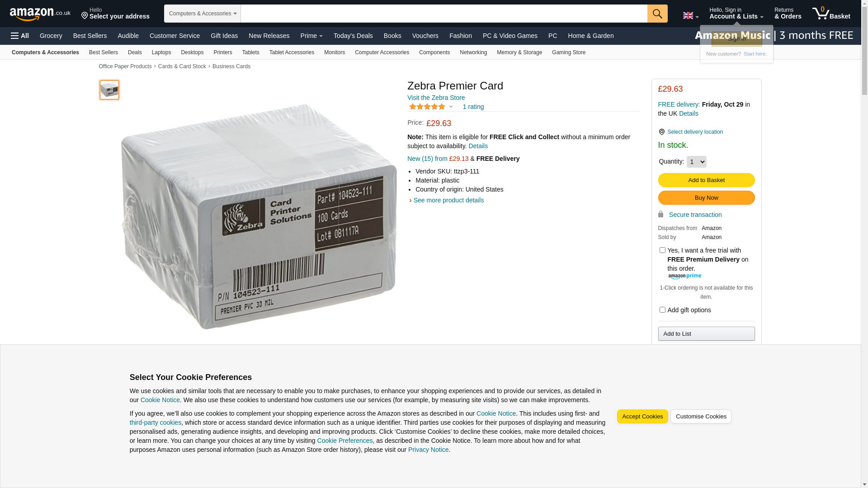Image resolution: width=868 pixels, height=488 pixels.
Task: Enable the Add gift options checkbox
Action: [662, 310]
